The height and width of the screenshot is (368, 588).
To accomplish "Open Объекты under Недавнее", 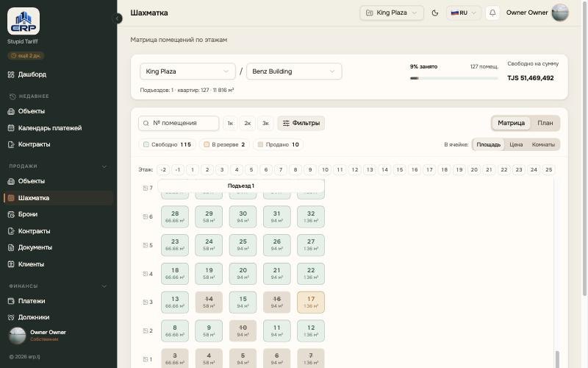I will click(31, 111).
